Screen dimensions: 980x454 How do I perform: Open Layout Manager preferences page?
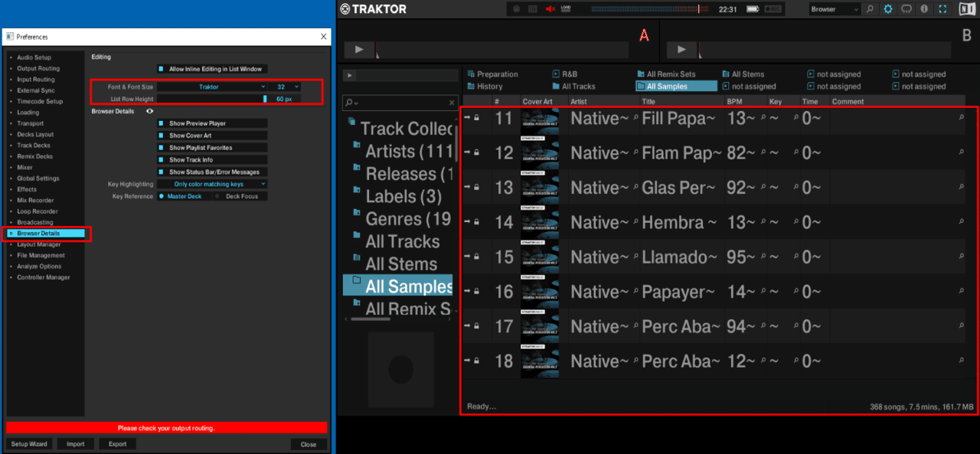tap(38, 244)
